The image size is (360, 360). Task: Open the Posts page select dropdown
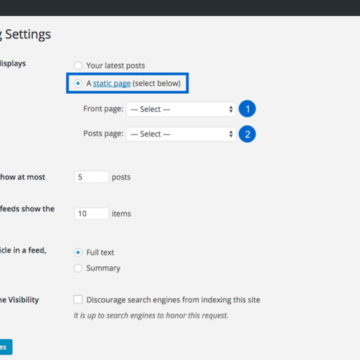[x=181, y=134]
